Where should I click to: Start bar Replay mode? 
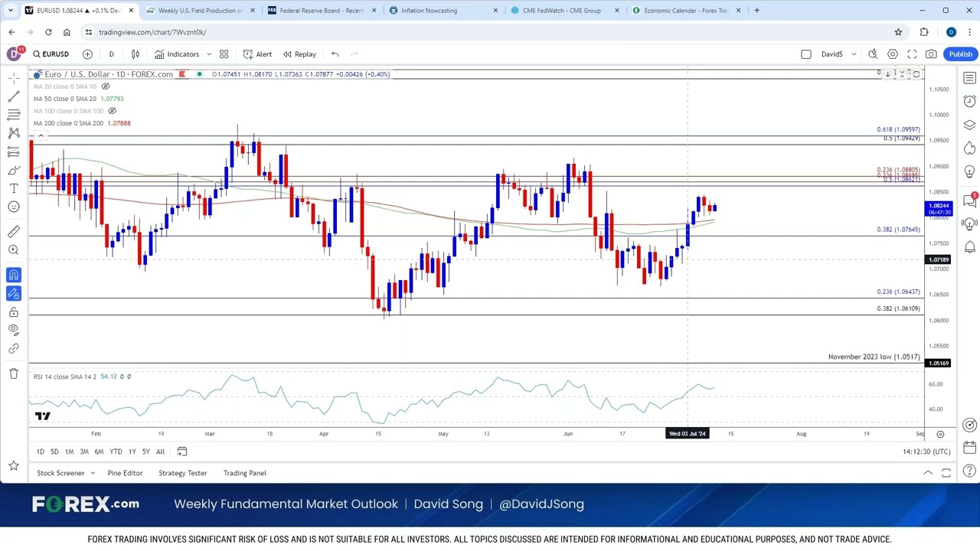pos(299,54)
